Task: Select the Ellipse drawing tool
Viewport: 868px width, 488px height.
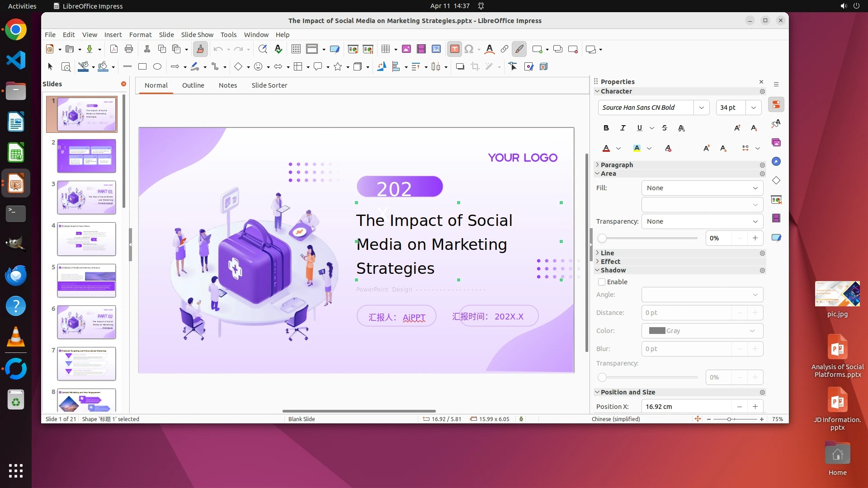Action: (157, 67)
